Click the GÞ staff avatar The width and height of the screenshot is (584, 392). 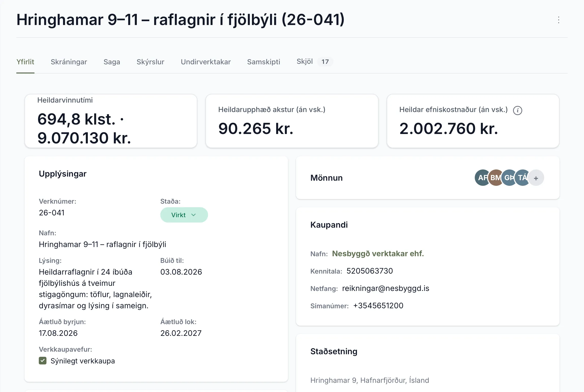pyautogui.click(x=508, y=178)
